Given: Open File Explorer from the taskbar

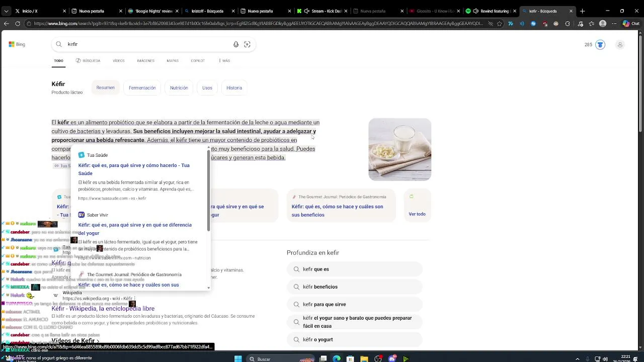Looking at the screenshot, I should (x=364, y=358).
